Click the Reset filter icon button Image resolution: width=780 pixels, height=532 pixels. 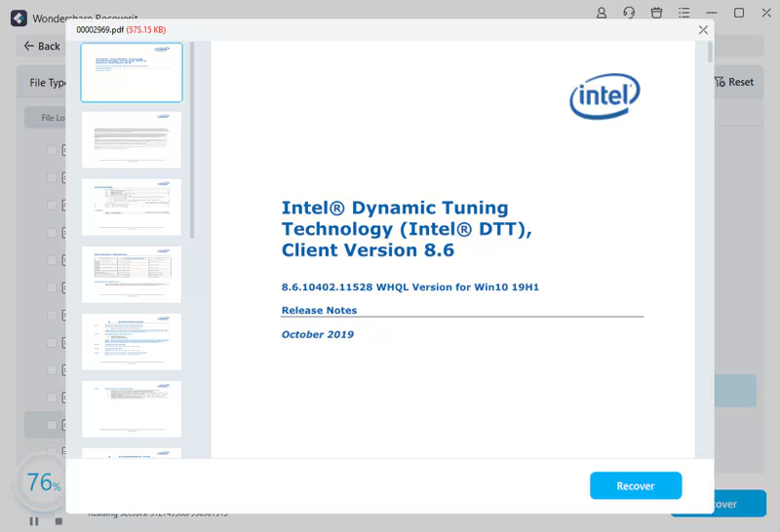(x=733, y=83)
